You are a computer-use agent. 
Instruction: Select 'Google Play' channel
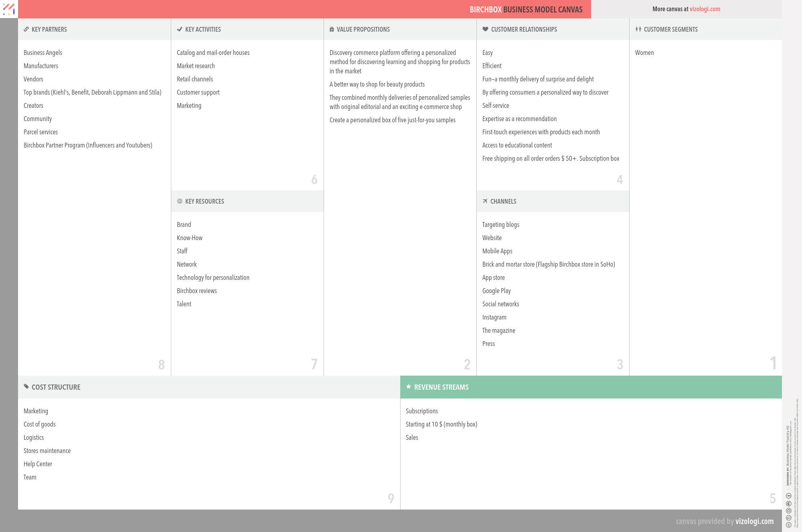(496, 291)
